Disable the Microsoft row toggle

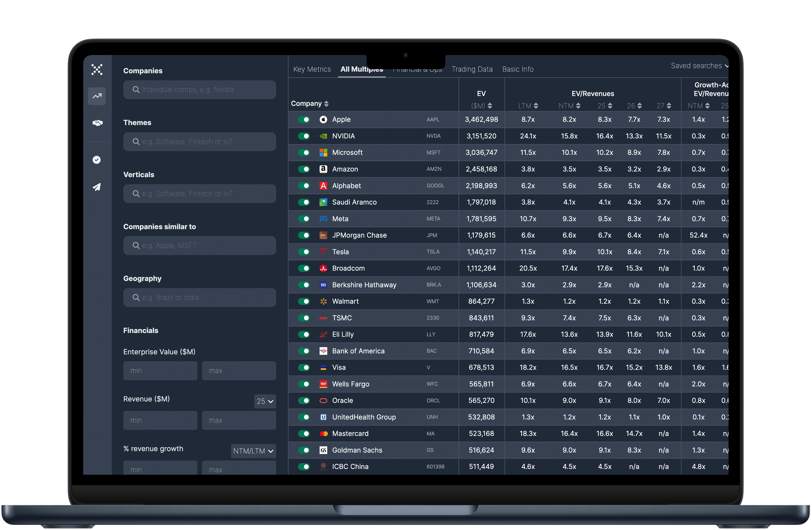click(304, 152)
